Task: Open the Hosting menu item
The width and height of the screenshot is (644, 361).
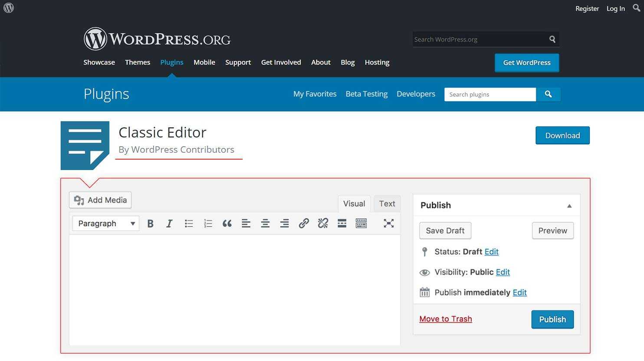Action: point(377,62)
